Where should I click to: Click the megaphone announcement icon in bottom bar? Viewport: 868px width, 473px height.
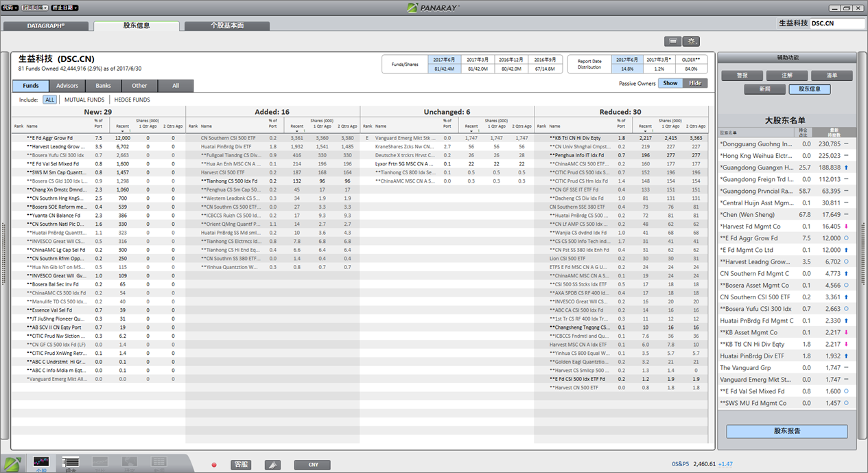pos(272,465)
